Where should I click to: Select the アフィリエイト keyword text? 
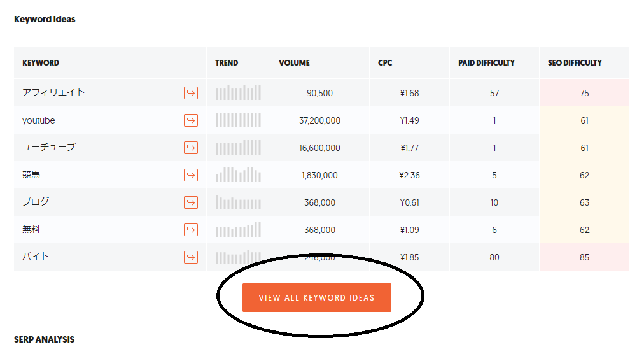tap(53, 92)
